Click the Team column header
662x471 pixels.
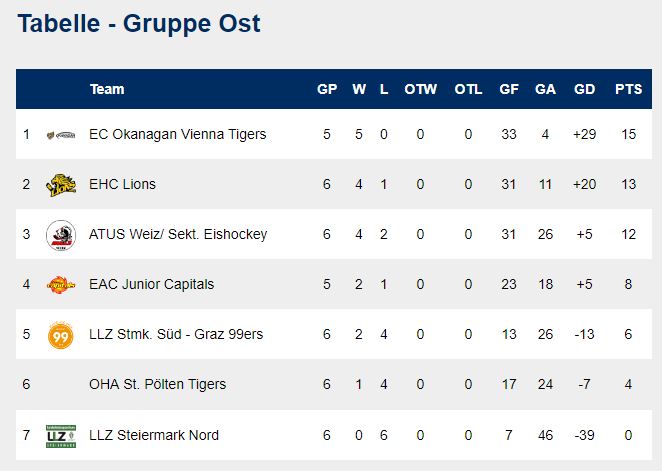point(107,89)
